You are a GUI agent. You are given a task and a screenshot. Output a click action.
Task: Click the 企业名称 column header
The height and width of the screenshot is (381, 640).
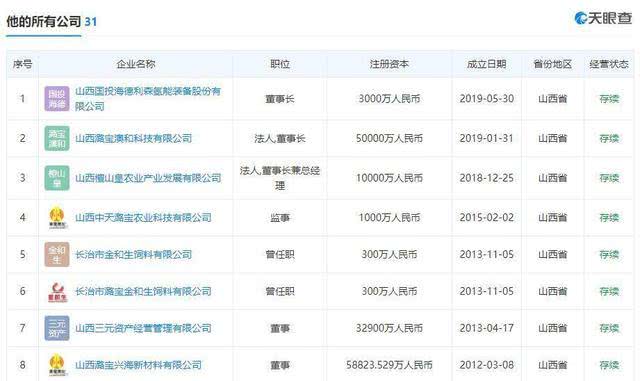point(136,64)
